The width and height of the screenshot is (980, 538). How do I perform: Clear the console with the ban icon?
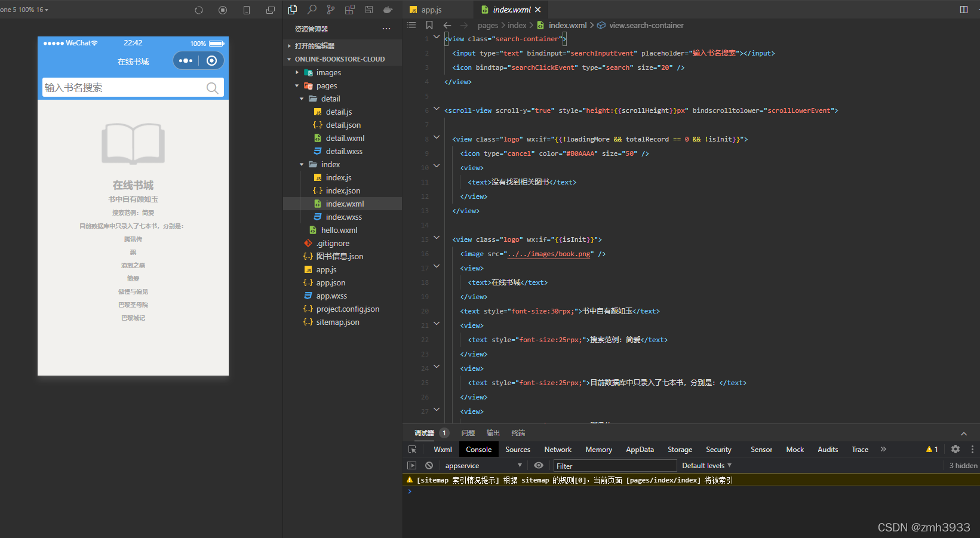429,466
